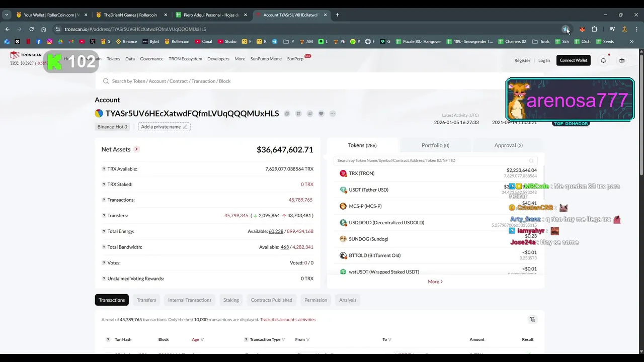Viewport: 644px width, 362px height.
Task: Show more bookmarks via the double chevron
Action: [x=631, y=41]
